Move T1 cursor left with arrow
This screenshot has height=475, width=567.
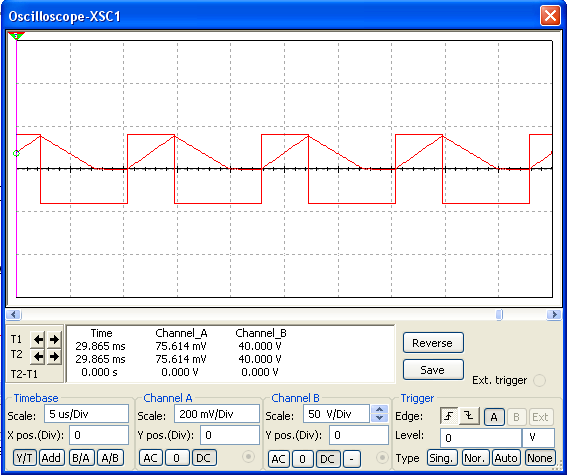click(x=38, y=339)
